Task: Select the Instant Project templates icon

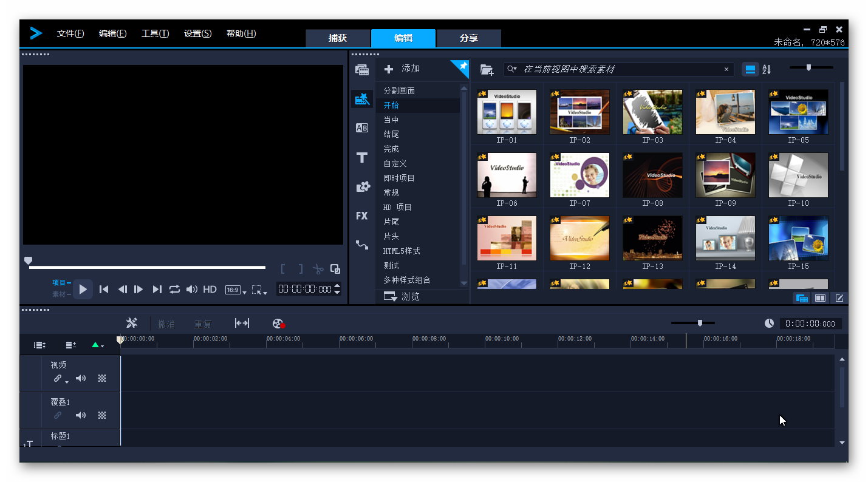Action: [362, 99]
